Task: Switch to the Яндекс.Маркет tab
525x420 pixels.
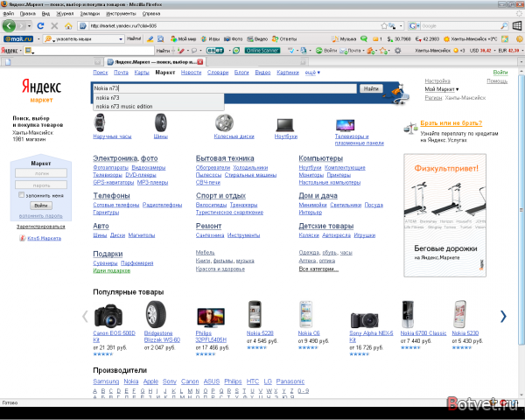Action: pos(155,62)
